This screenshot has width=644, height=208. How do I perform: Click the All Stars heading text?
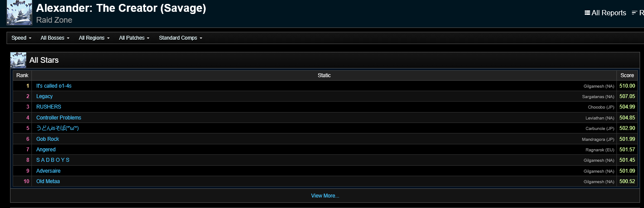(44, 60)
